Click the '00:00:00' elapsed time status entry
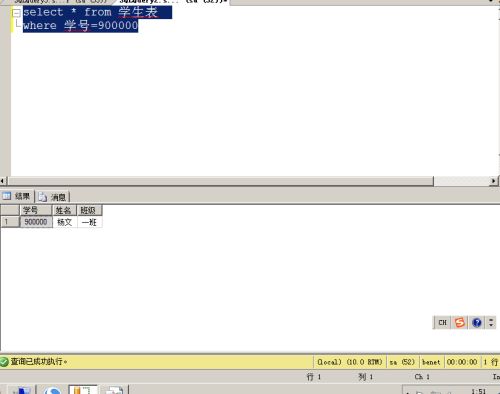This screenshot has width=500, height=394. (x=462, y=362)
